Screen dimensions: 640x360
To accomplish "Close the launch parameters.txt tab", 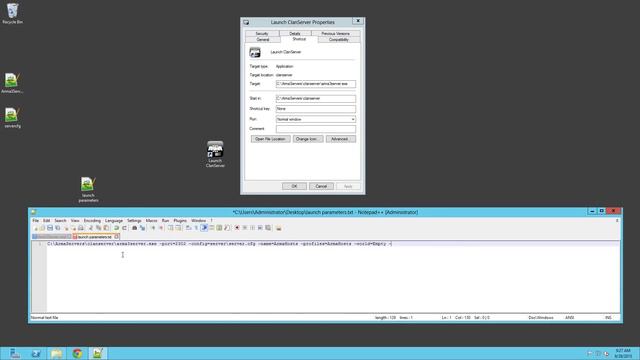I will 117,237.
